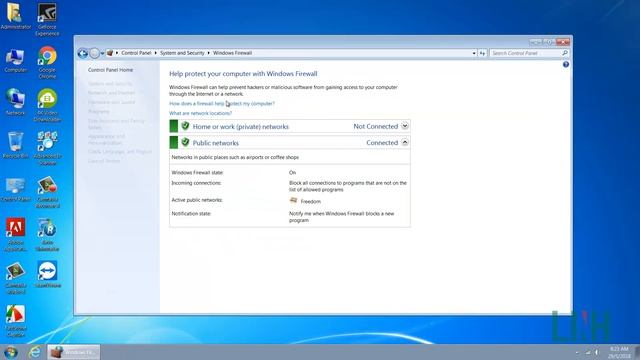Screen dimensions: 640x360
Task: Open the Administrator folder desktop icon
Action: [16, 16]
